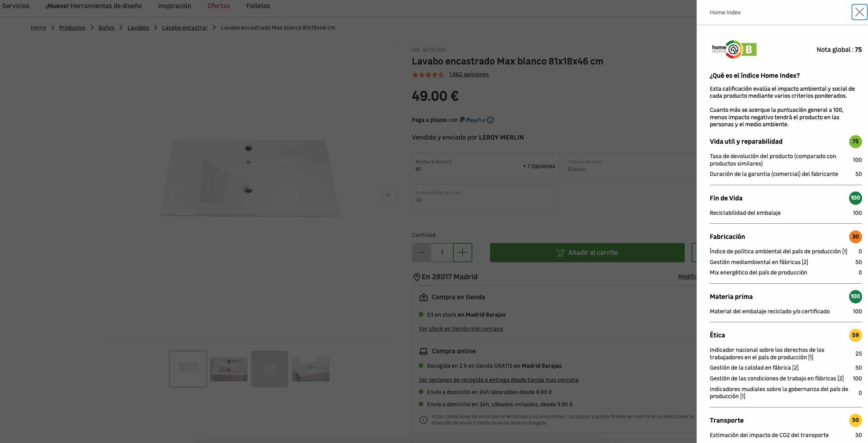Click Gestión mediambiental en fábricas row
The image size is (868, 443).
tap(786, 262)
